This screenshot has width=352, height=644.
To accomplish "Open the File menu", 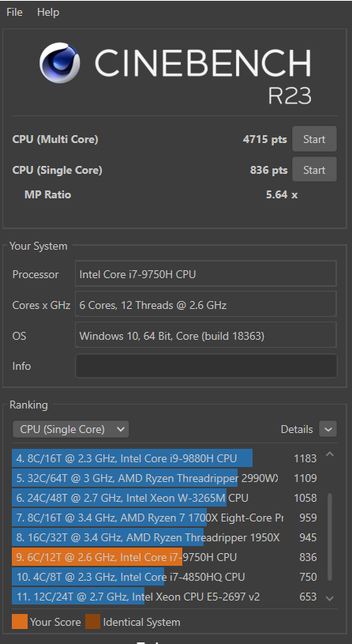I will pyautogui.click(x=14, y=13).
